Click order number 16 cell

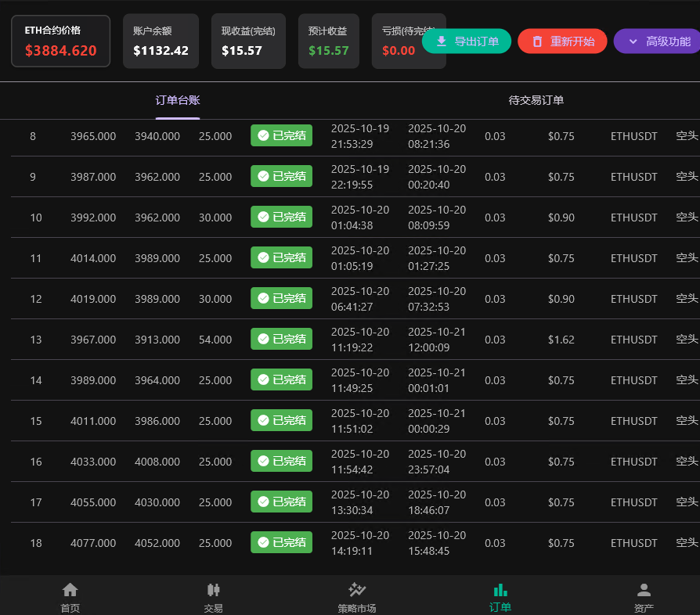(x=36, y=461)
